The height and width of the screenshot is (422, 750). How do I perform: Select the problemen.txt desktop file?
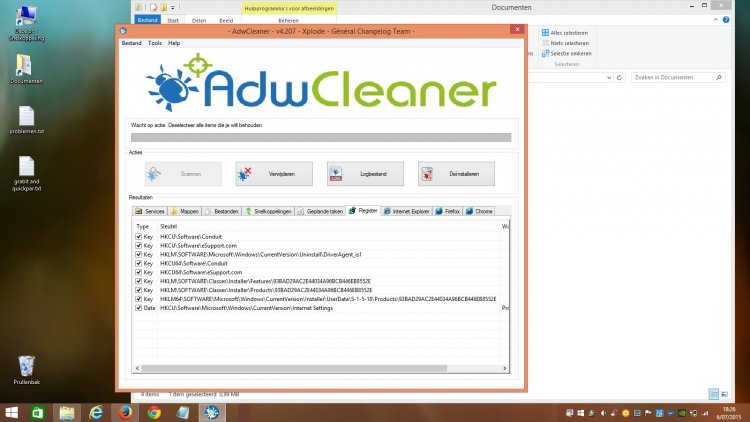tap(26, 120)
